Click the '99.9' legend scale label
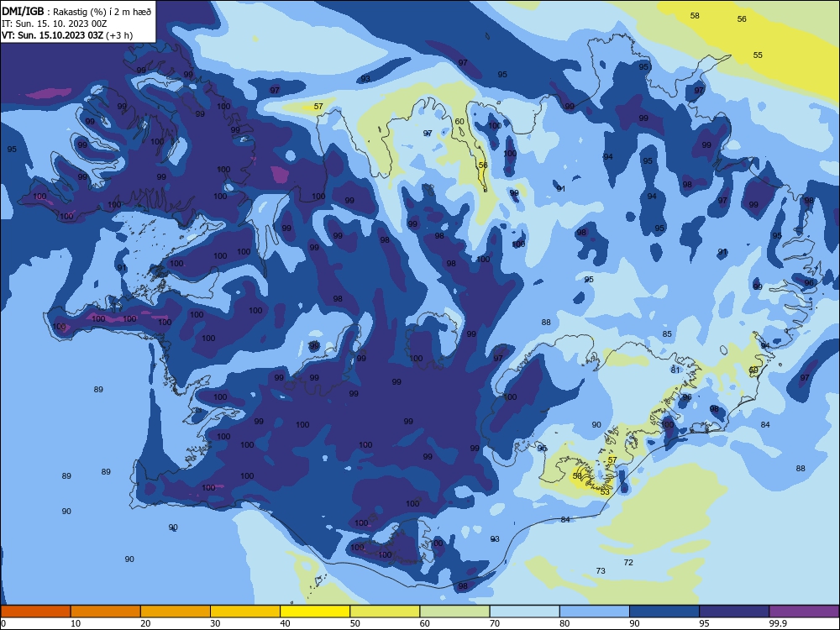This screenshot has width=840, height=630. pos(777,623)
